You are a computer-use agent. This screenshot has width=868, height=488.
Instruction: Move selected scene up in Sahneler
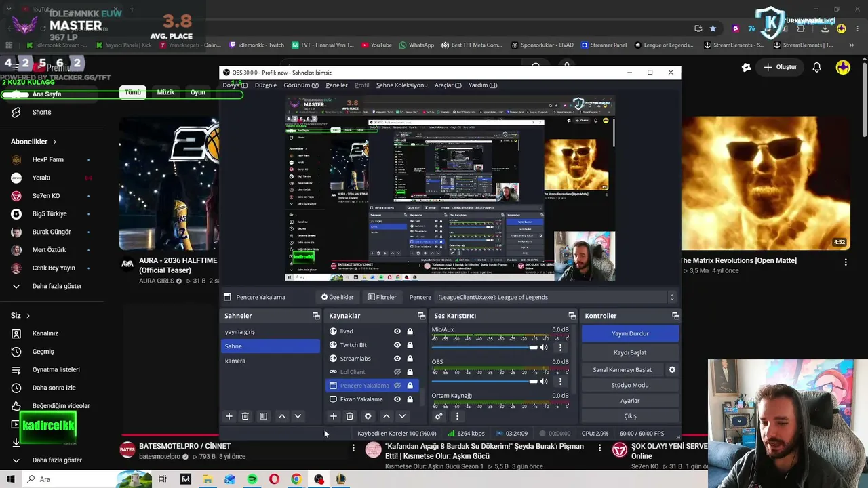[282, 416]
